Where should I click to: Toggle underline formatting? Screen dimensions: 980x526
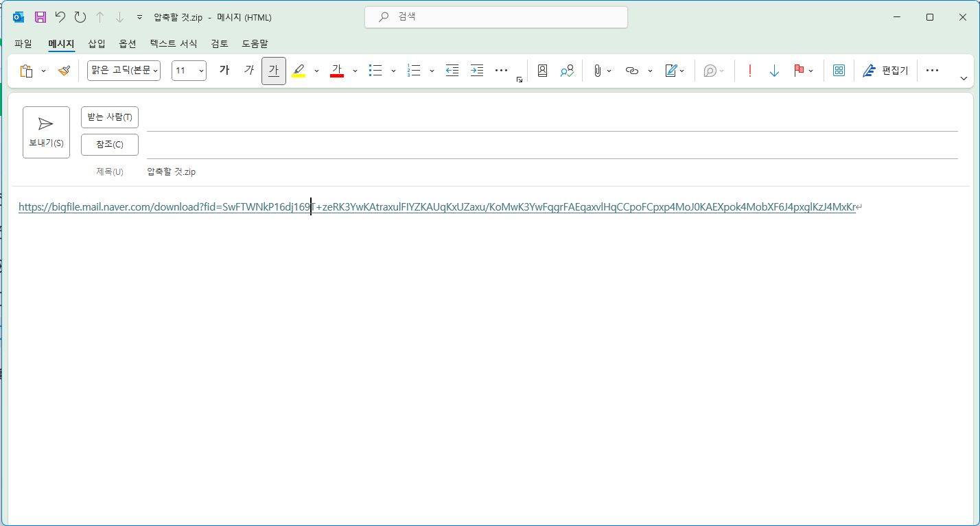click(274, 71)
